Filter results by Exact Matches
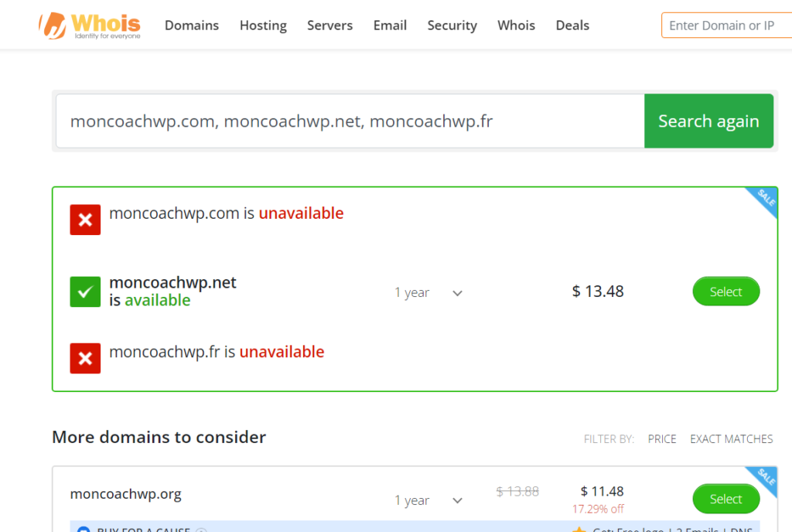The image size is (792, 532). coord(731,439)
